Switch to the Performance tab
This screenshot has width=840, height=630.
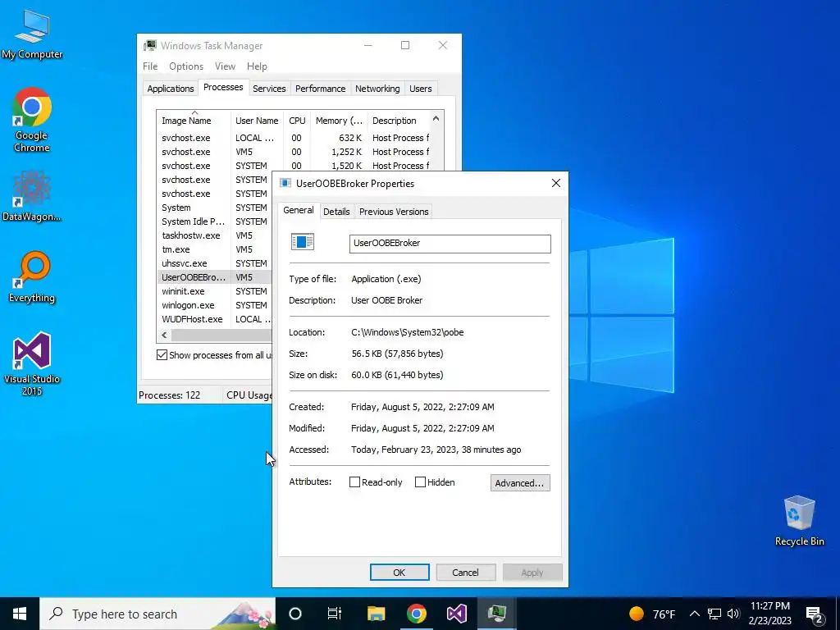(321, 89)
